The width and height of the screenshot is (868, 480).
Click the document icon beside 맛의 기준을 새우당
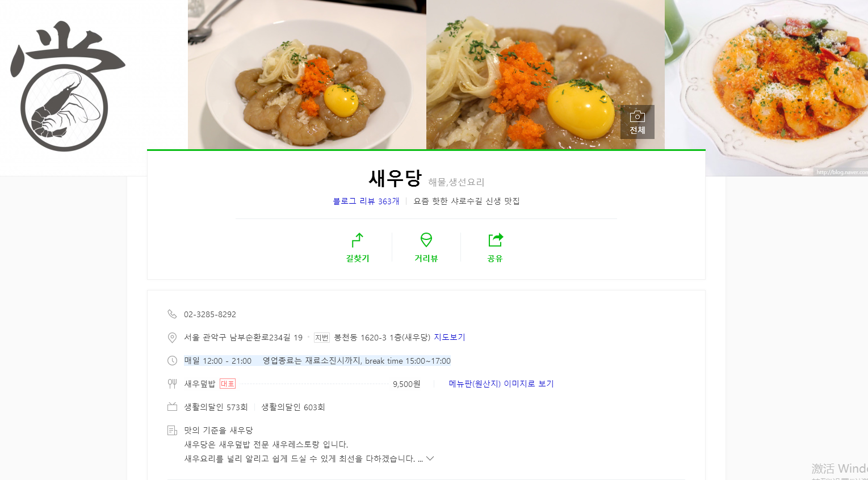[x=172, y=431]
